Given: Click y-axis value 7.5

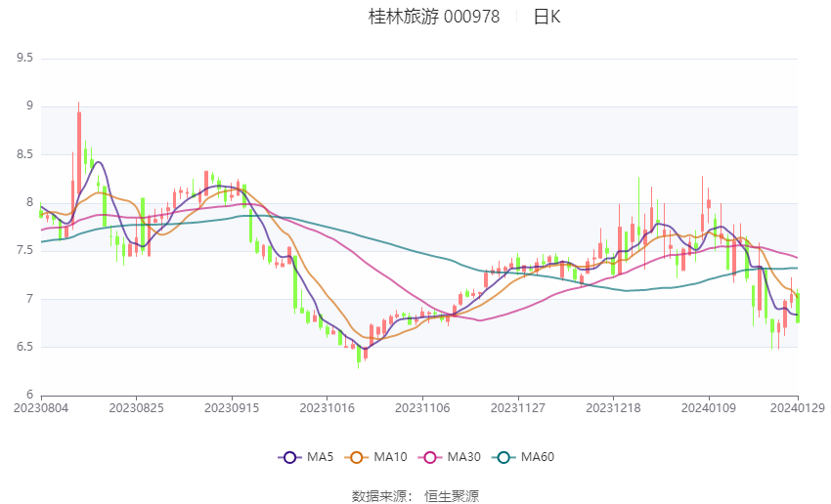Looking at the screenshot, I should (x=24, y=250).
